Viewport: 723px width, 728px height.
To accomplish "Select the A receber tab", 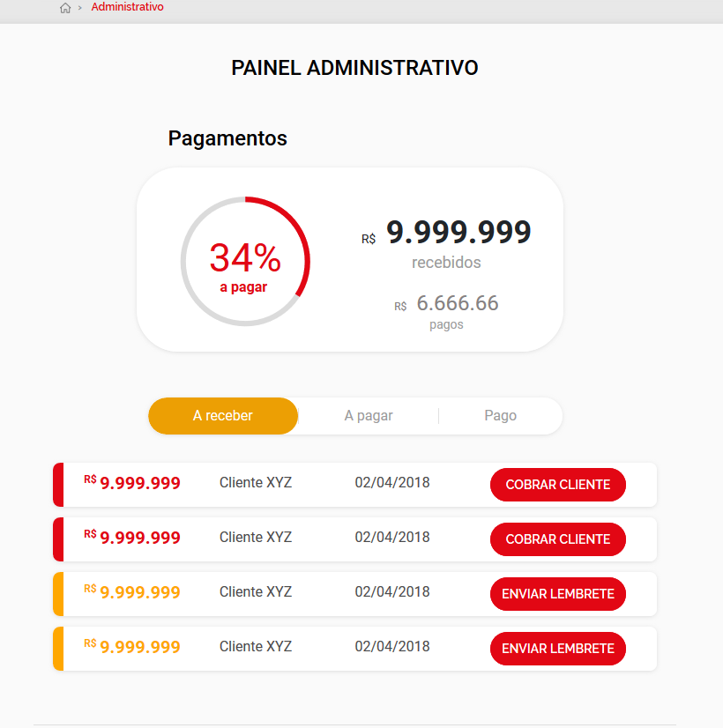I will (x=223, y=415).
